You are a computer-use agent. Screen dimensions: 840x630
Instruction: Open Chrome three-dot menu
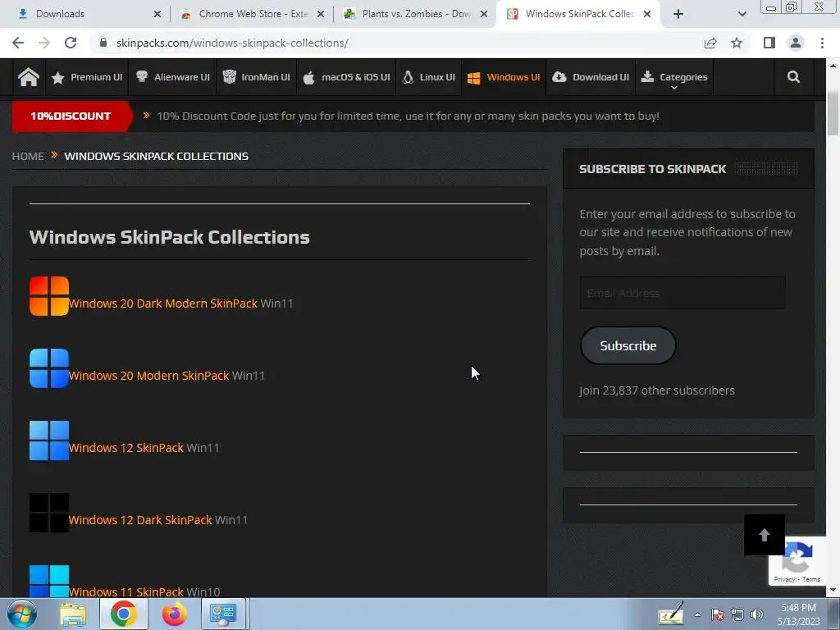coord(822,43)
